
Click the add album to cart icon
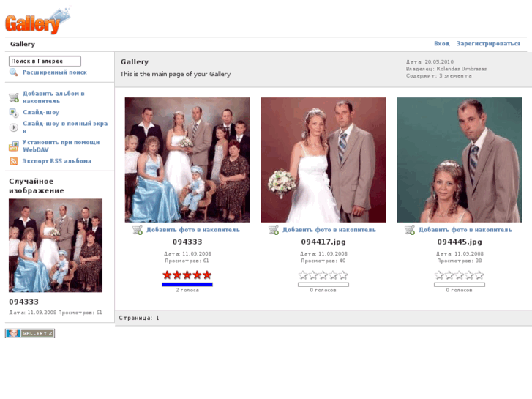(14, 97)
